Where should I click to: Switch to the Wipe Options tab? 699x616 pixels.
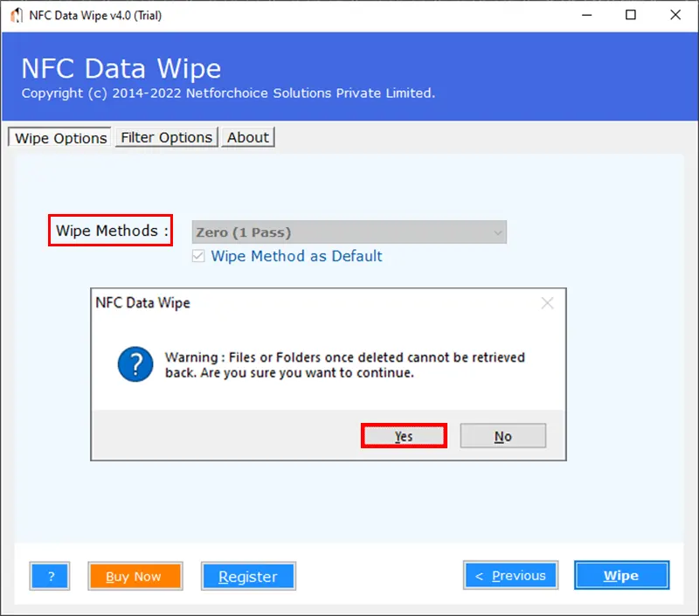coord(60,137)
